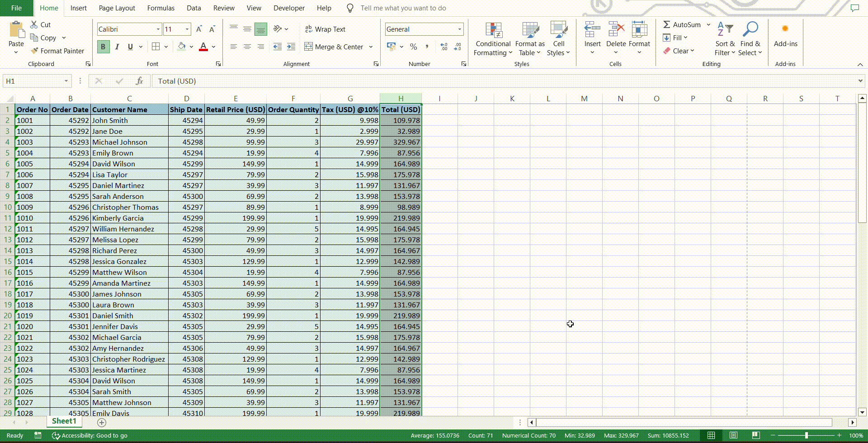The image size is (868, 443).
Task: Toggle Underline formatting
Action: [130, 47]
